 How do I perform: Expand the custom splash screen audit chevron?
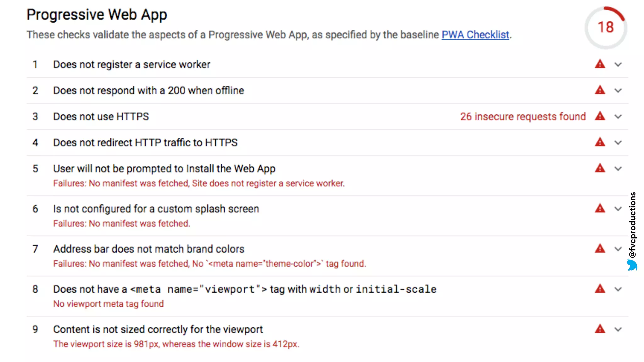pyautogui.click(x=618, y=209)
